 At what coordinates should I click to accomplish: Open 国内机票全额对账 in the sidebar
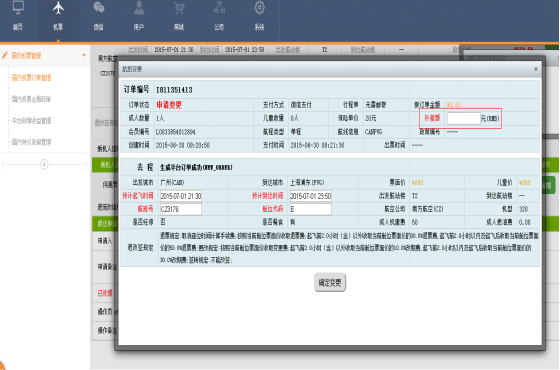[31, 99]
